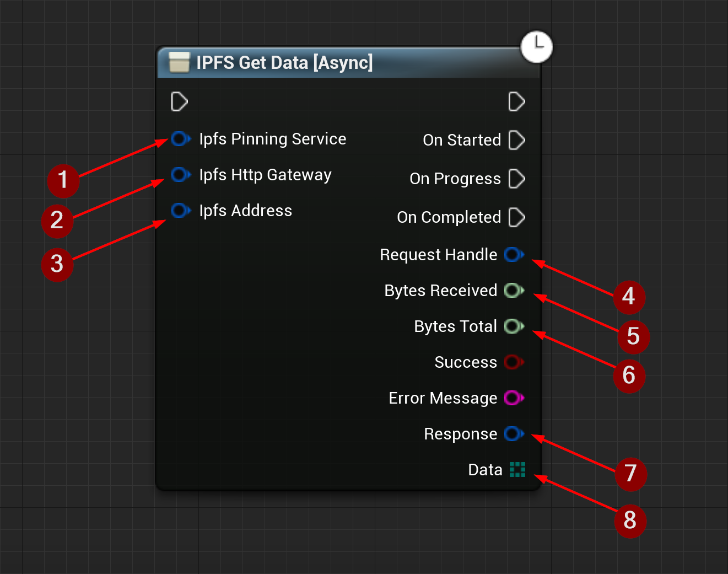
Task: Click the Ipfs Http Gateway input pin
Action: (x=181, y=175)
